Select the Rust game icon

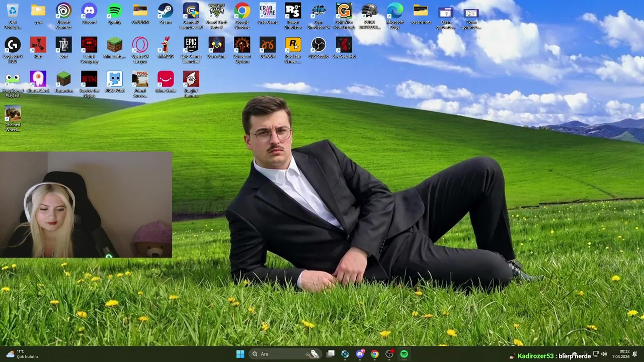pos(38,48)
